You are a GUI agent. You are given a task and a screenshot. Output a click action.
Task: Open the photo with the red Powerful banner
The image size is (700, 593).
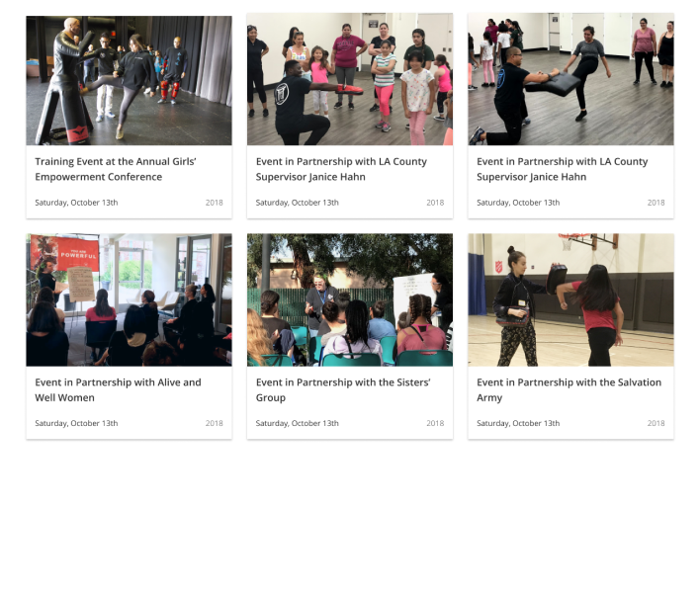tap(129, 299)
